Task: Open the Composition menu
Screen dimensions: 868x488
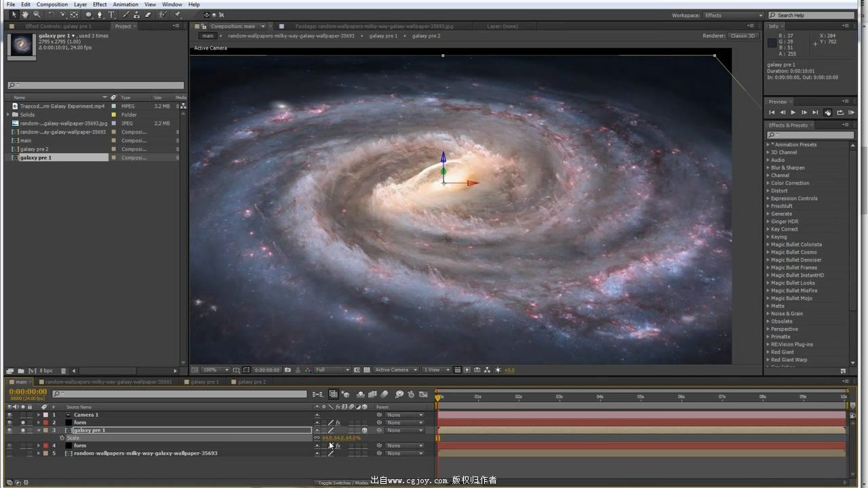Action: tap(52, 4)
